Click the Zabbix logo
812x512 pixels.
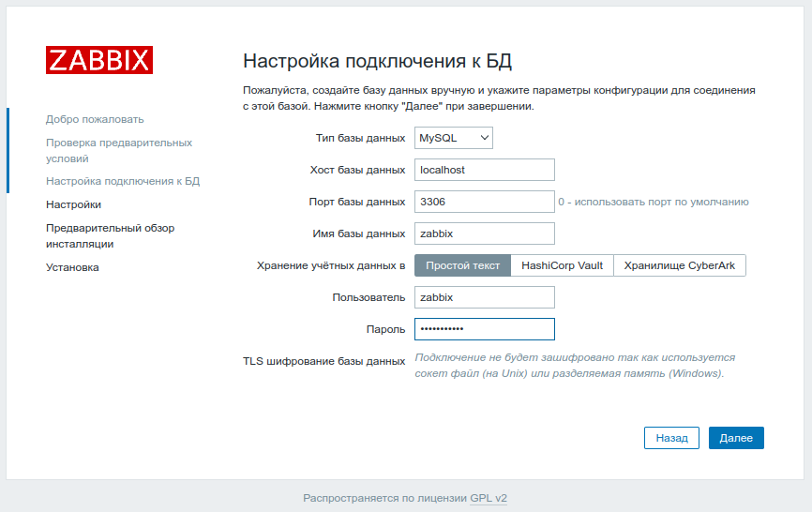98,60
